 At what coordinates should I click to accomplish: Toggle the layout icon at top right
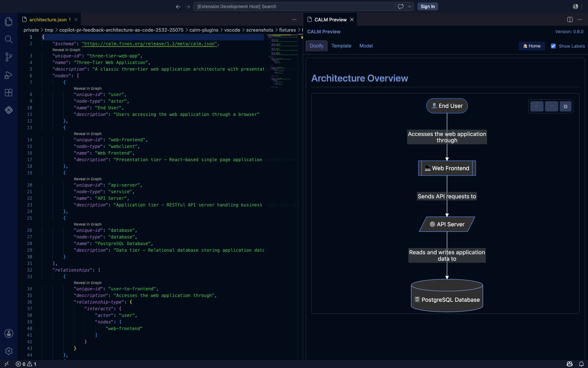point(576,7)
